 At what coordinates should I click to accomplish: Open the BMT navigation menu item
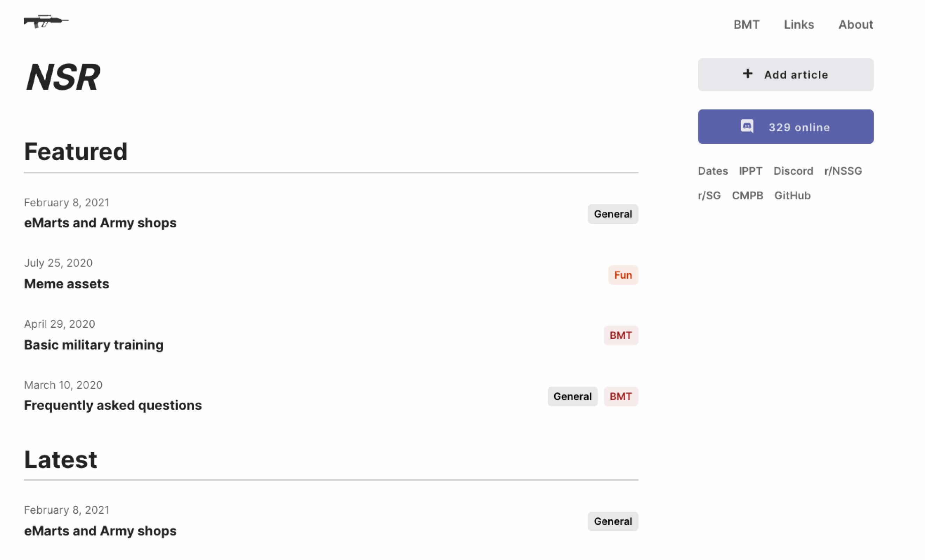pos(746,25)
